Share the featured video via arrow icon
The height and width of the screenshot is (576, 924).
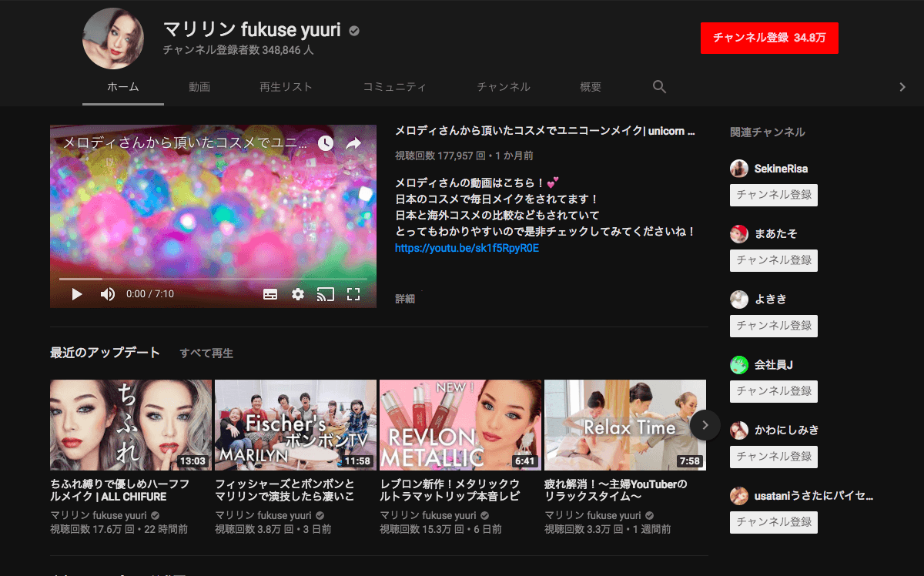(x=353, y=143)
